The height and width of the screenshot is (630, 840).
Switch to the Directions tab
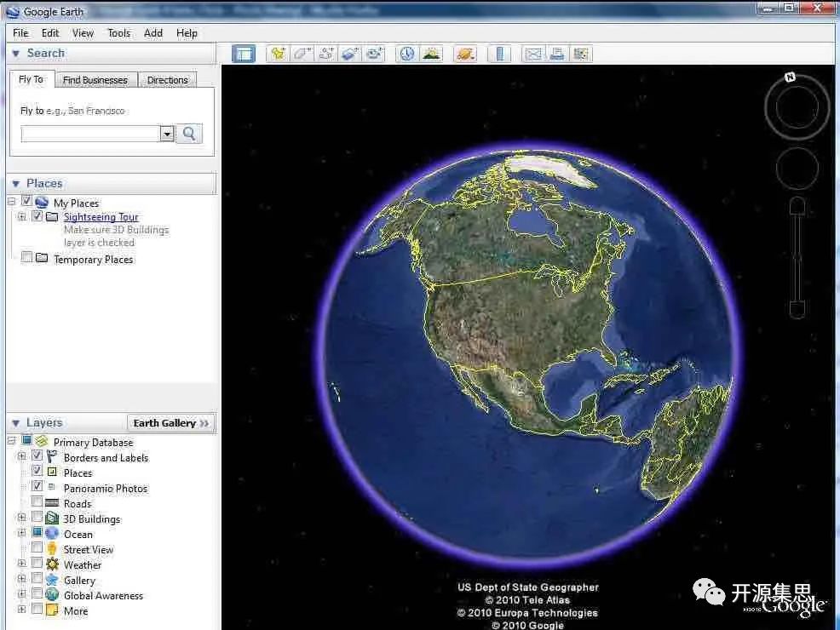pyautogui.click(x=168, y=80)
